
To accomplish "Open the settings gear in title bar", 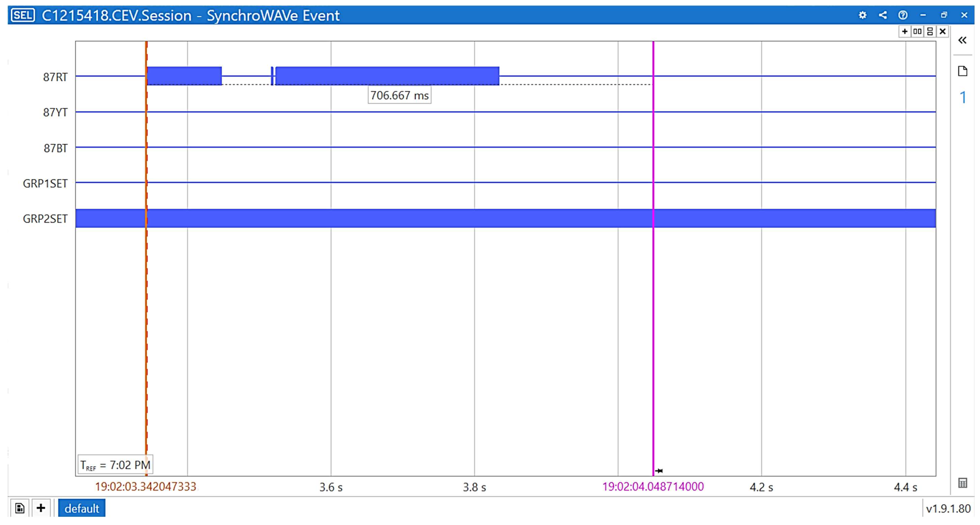I will (x=862, y=15).
